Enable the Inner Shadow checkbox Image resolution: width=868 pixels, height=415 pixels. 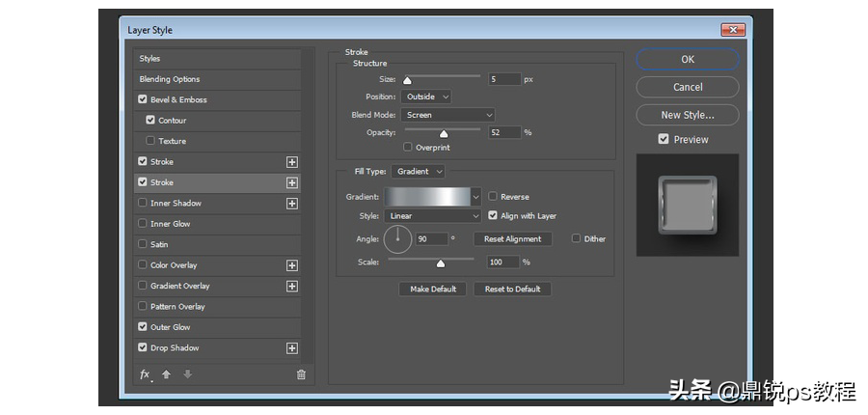point(143,203)
